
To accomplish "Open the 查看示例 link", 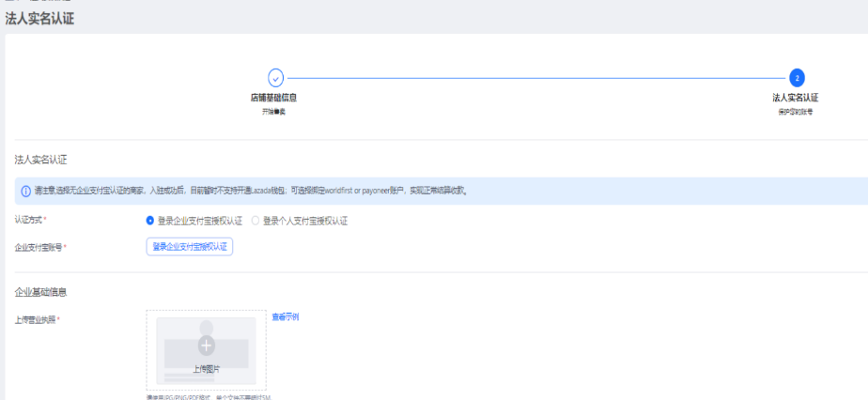I will (x=285, y=317).
